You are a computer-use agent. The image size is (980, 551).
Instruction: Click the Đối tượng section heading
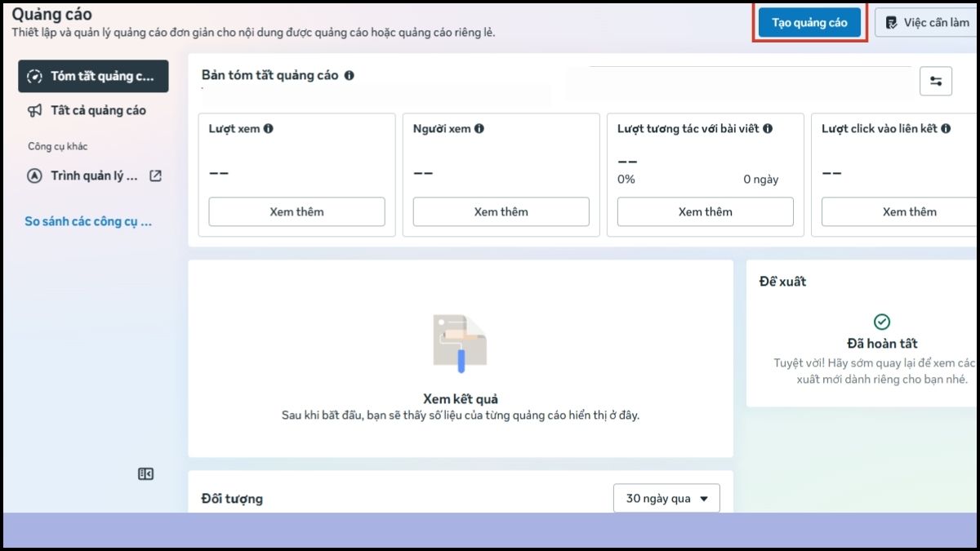pos(232,499)
